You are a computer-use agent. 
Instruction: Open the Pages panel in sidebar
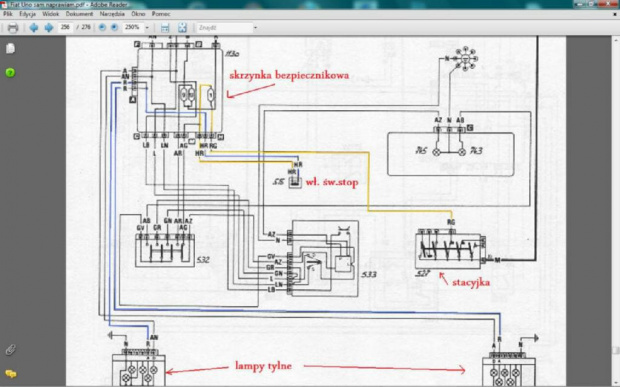click(11, 49)
